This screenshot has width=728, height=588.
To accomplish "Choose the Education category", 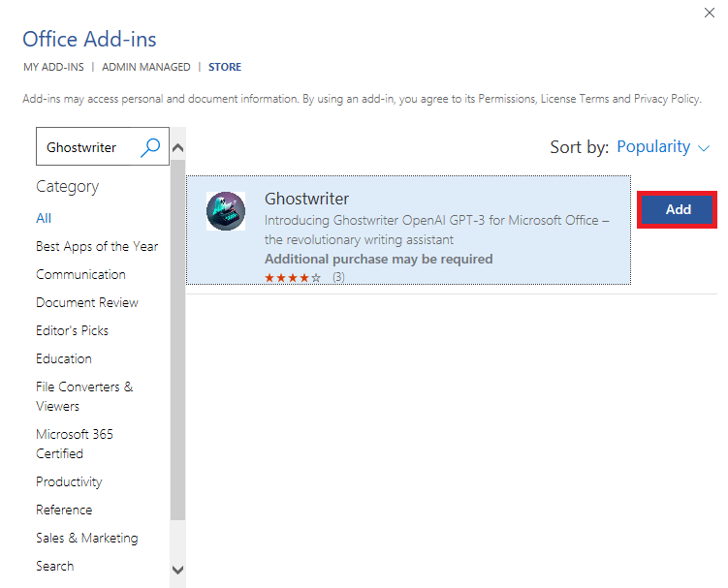I will point(64,358).
